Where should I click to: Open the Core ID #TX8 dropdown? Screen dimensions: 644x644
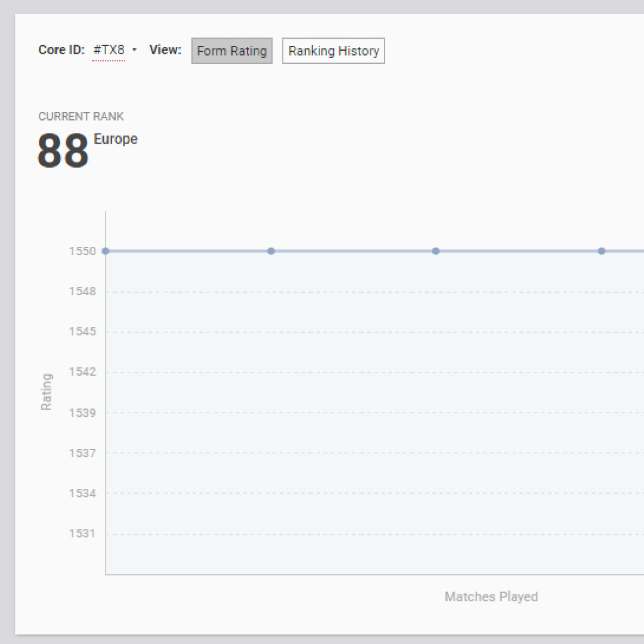tap(109, 50)
